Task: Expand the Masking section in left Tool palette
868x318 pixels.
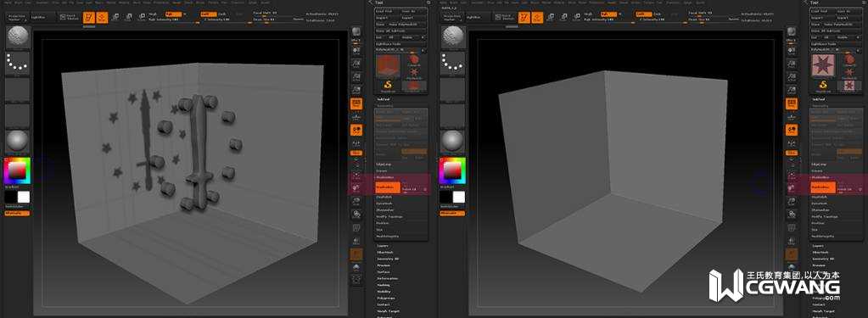Action: 384,285
